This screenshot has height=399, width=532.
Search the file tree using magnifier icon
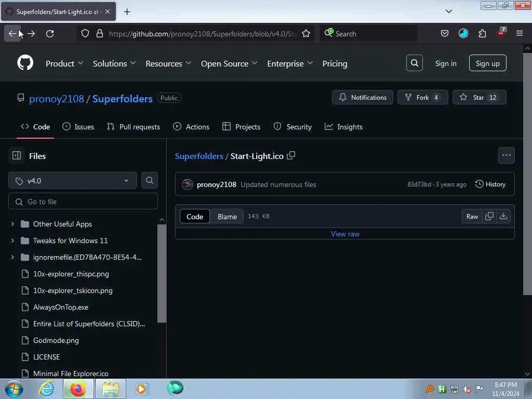149,180
